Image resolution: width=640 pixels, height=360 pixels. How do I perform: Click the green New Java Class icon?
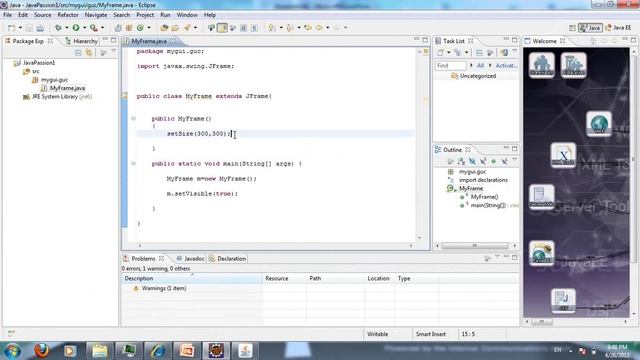click(140, 28)
